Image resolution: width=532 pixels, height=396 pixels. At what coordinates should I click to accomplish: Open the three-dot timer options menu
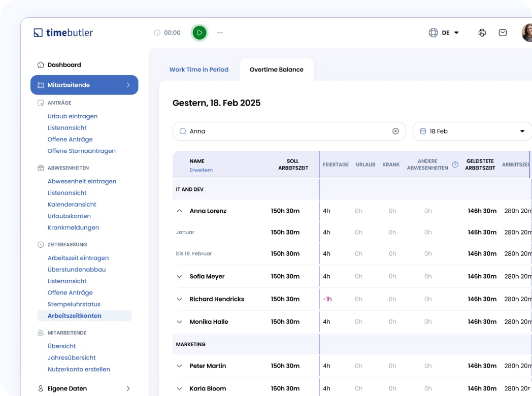coord(220,32)
